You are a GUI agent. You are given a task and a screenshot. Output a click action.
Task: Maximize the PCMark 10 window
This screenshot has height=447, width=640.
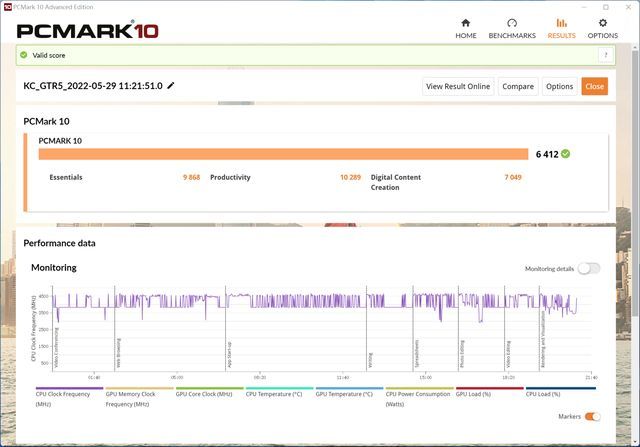tap(606, 7)
